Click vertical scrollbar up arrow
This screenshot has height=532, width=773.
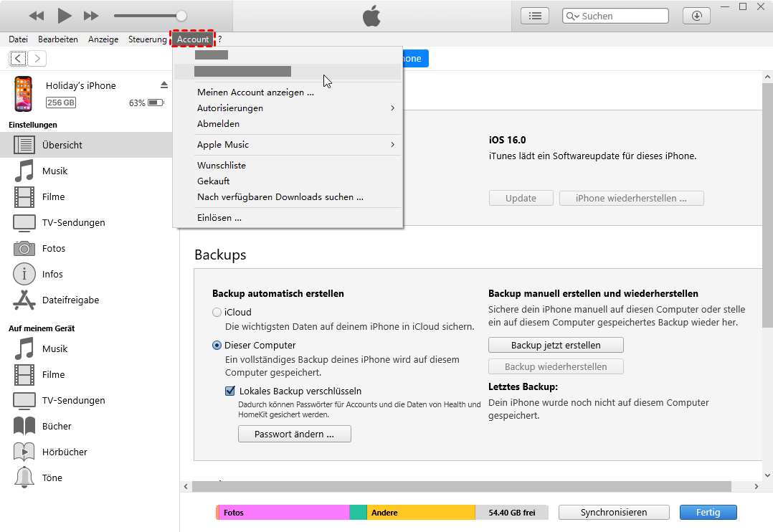[767, 77]
